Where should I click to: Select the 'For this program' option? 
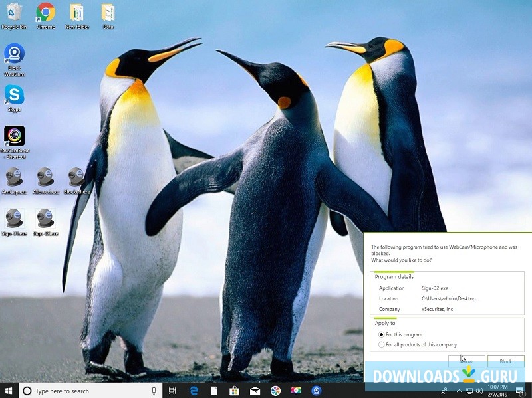pos(382,336)
